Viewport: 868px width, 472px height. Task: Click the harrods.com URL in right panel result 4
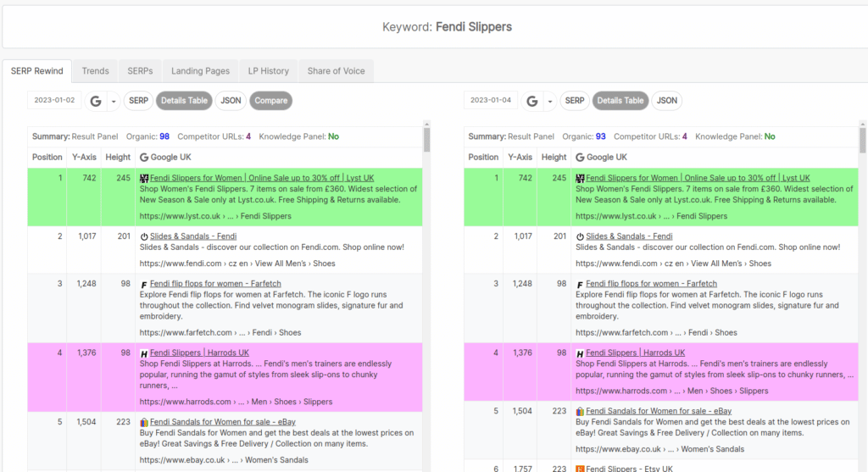(x=672, y=391)
